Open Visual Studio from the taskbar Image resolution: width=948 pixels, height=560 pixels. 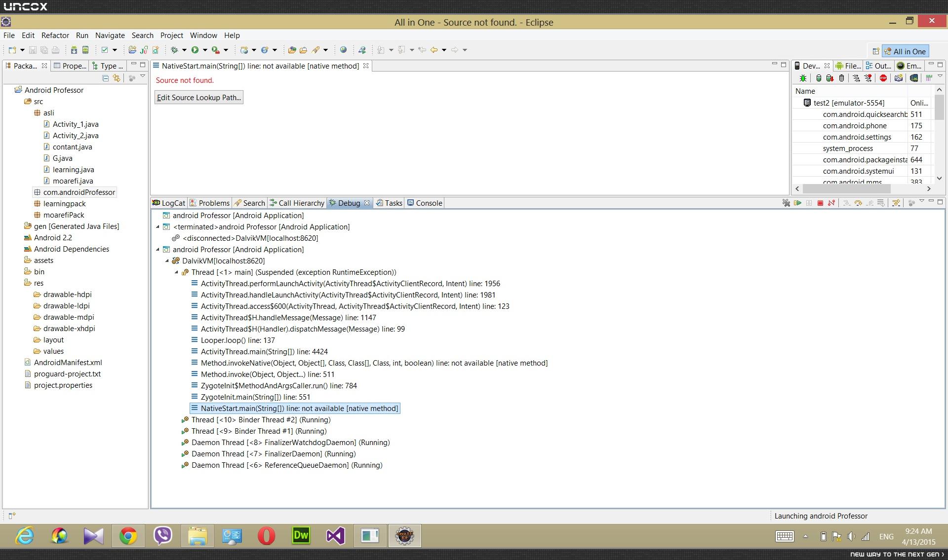pos(335,536)
